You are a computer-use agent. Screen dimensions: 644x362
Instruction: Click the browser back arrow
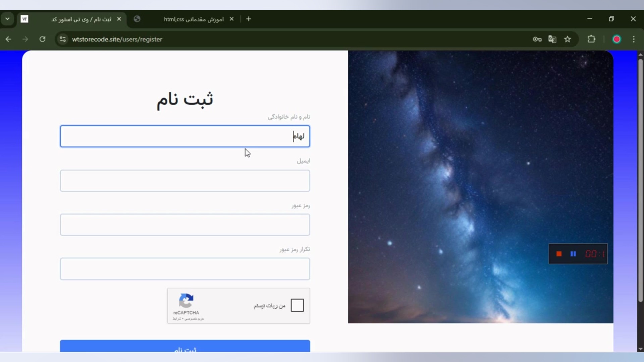tap(8, 39)
